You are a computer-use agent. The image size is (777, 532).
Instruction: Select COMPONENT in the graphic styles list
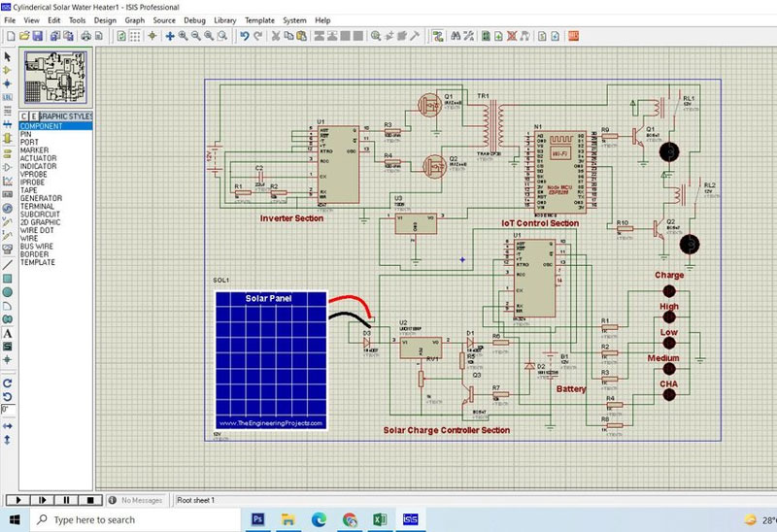[55, 126]
